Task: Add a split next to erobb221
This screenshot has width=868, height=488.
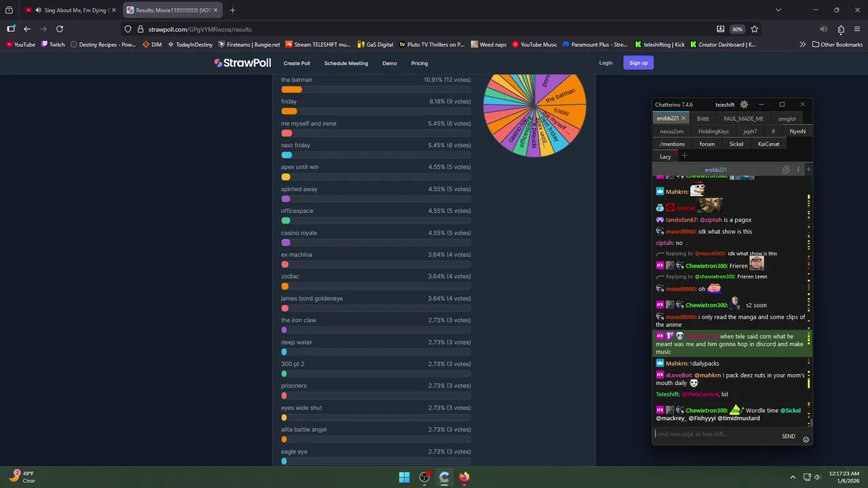Action: (808, 169)
